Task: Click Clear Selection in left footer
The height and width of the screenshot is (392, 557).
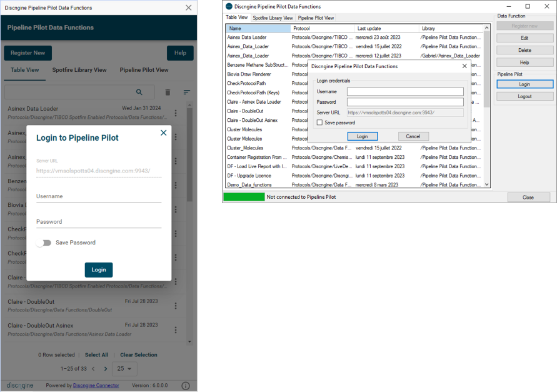Action: click(139, 355)
